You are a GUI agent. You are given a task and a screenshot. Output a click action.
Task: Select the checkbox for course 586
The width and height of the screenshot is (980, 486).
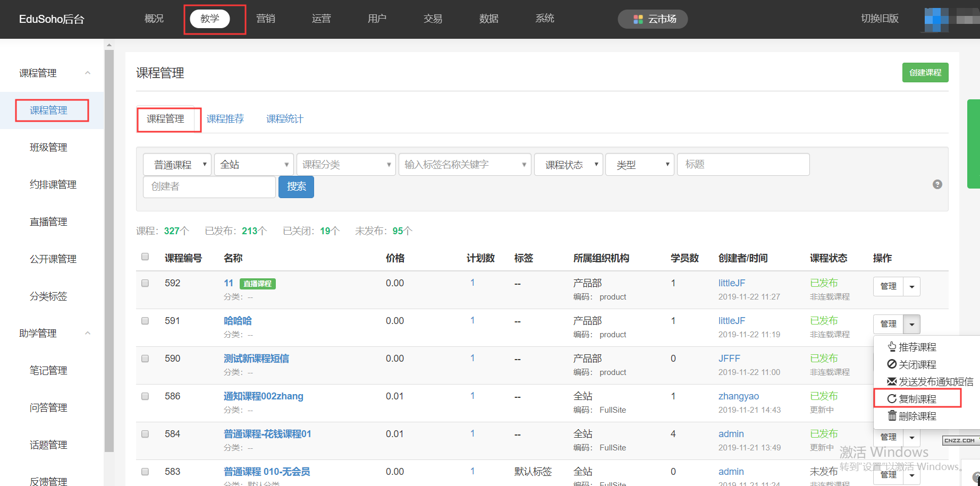coord(145,396)
